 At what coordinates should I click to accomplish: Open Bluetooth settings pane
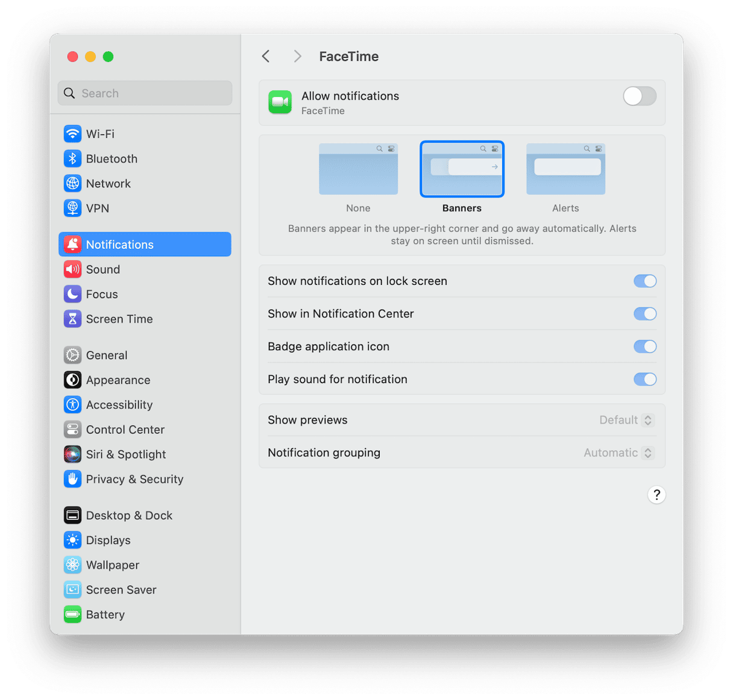pyautogui.click(x=145, y=158)
